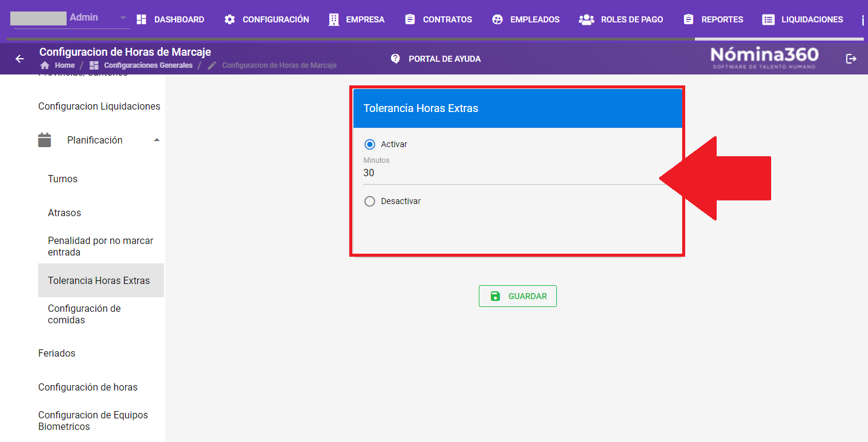Open the REPORTES menu
The image size is (868, 442).
pos(714,19)
